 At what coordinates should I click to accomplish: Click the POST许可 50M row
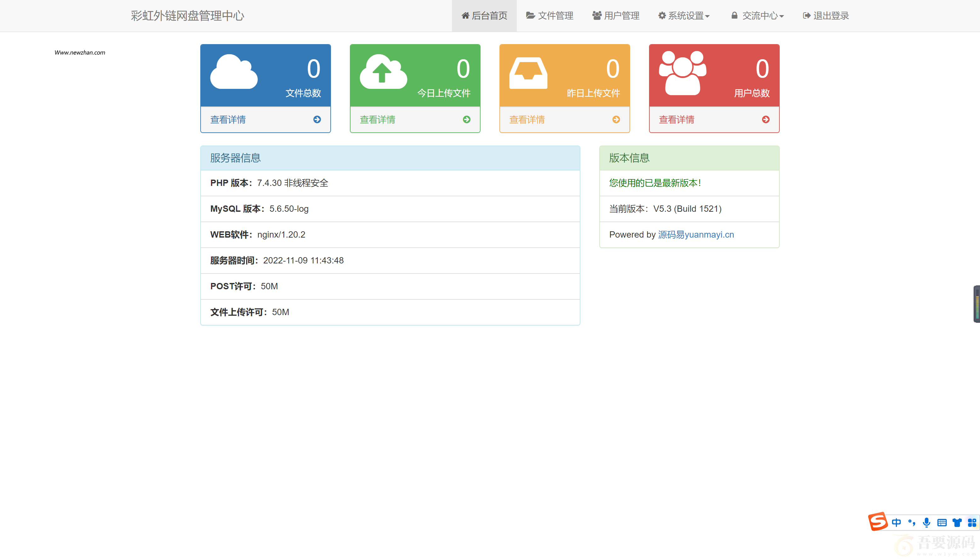click(x=390, y=286)
